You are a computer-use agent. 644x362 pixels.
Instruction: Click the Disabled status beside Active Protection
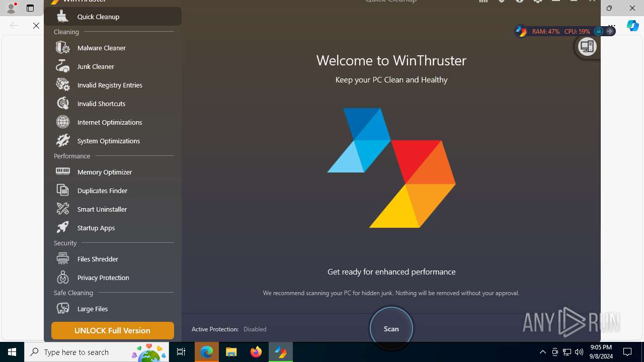point(255,329)
